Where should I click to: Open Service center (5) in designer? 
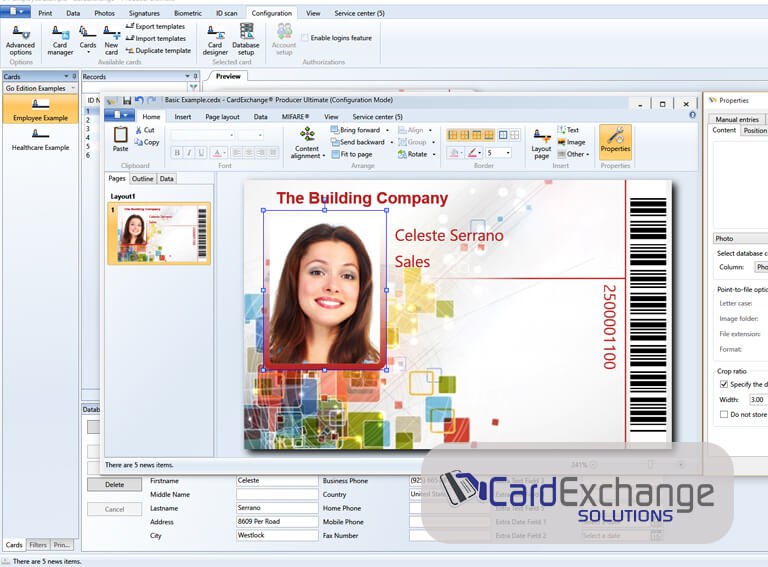pos(377,117)
